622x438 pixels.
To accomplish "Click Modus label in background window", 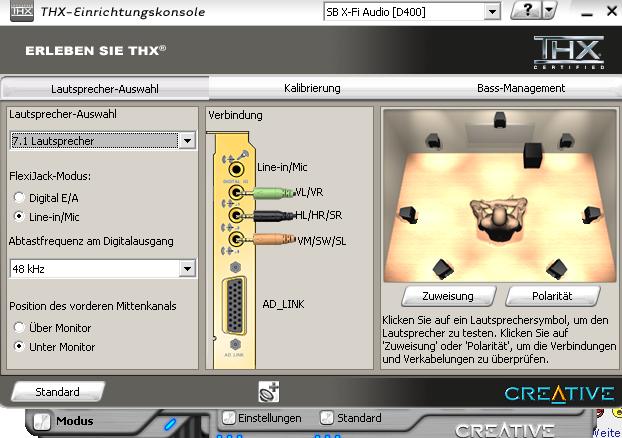I will pos(75,421).
